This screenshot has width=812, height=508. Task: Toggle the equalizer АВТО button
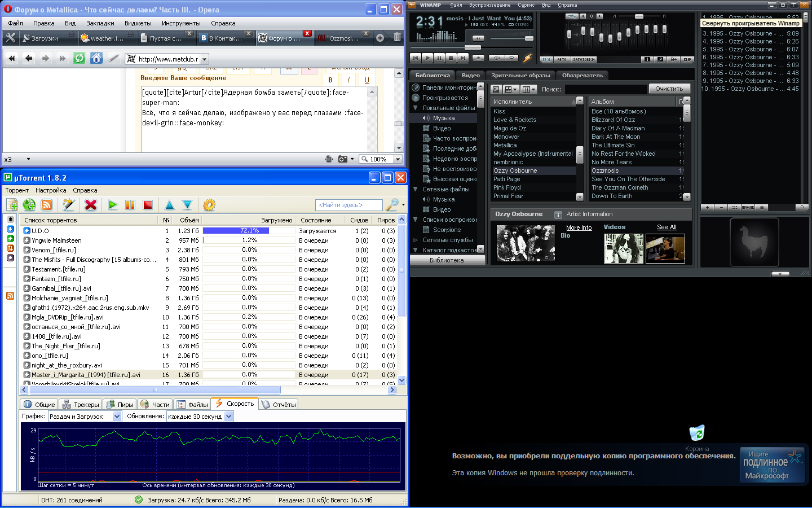click(x=562, y=59)
